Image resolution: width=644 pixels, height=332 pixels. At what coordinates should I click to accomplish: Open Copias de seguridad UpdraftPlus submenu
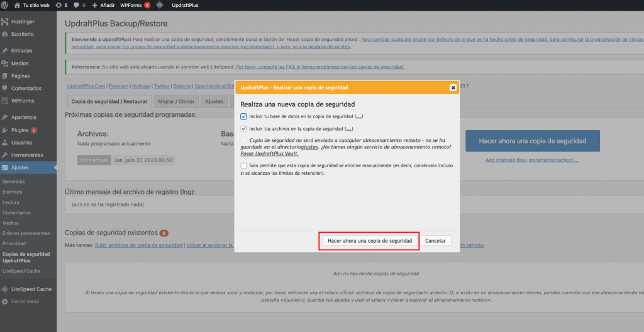click(26, 257)
